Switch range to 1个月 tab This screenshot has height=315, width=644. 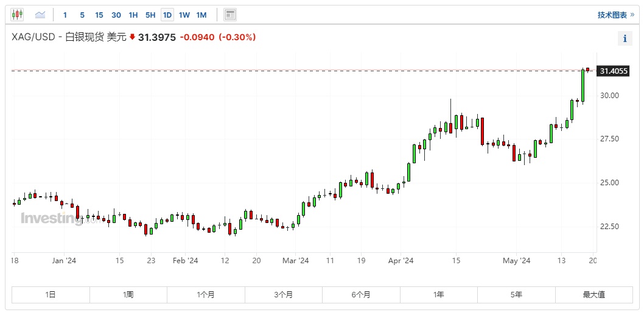point(206,295)
